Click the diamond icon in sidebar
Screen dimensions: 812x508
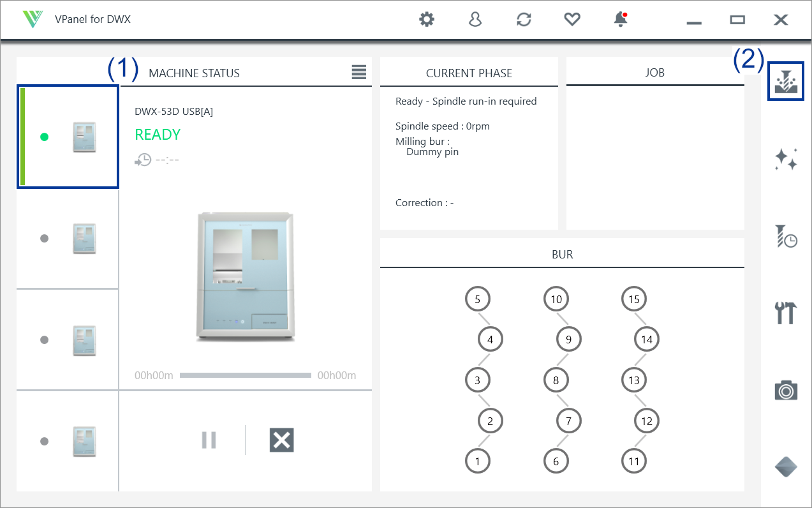pos(786,467)
